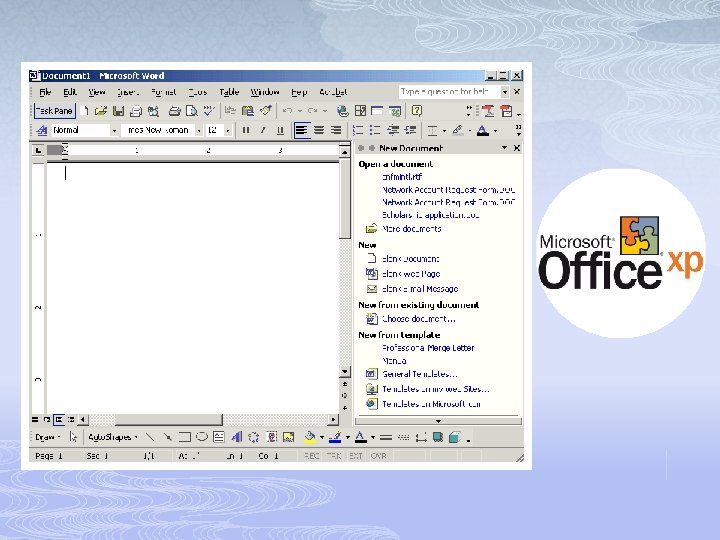Click the Font Color swatch in Drawing toolbar
Screen dimensions: 720x540
pyautogui.click(x=361, y=437)
